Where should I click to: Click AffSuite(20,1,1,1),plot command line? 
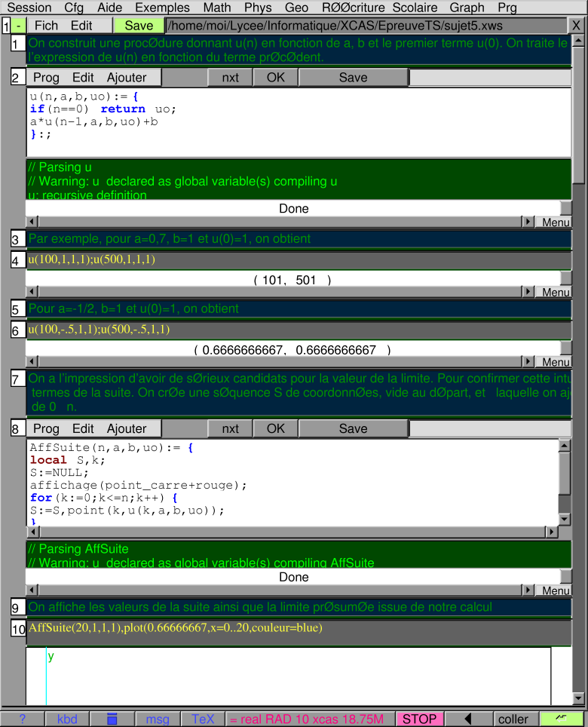pos(299,632)
